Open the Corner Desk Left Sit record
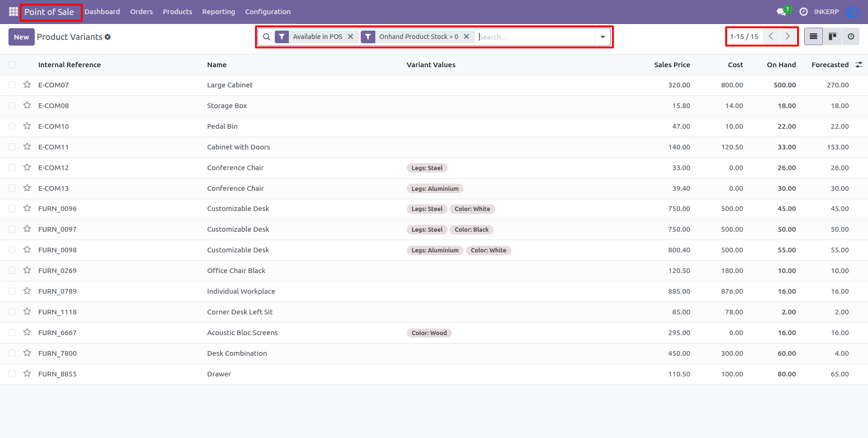Viewport: 868px width, 438px height. click(240, 312)
